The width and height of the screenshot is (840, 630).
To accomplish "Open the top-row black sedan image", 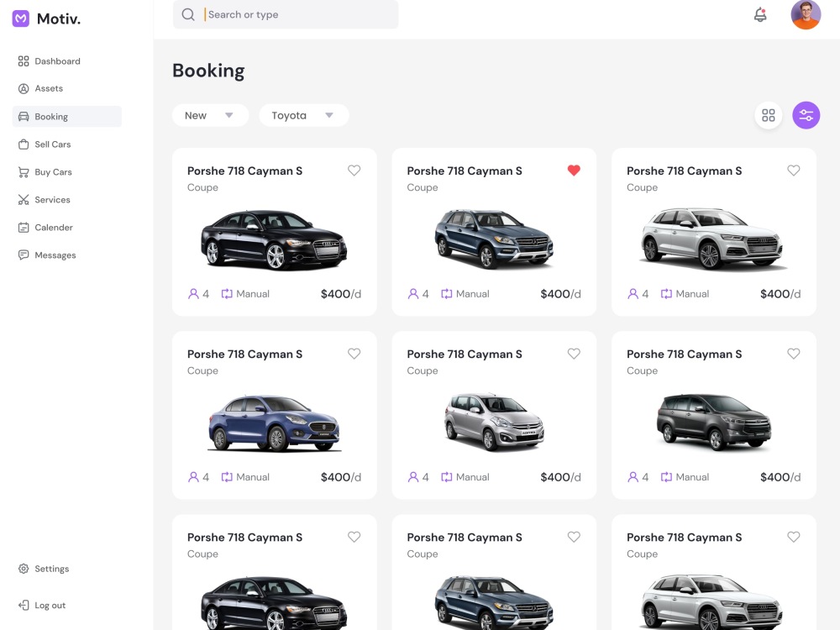I will pyautogui.click(x=274, y=240).
